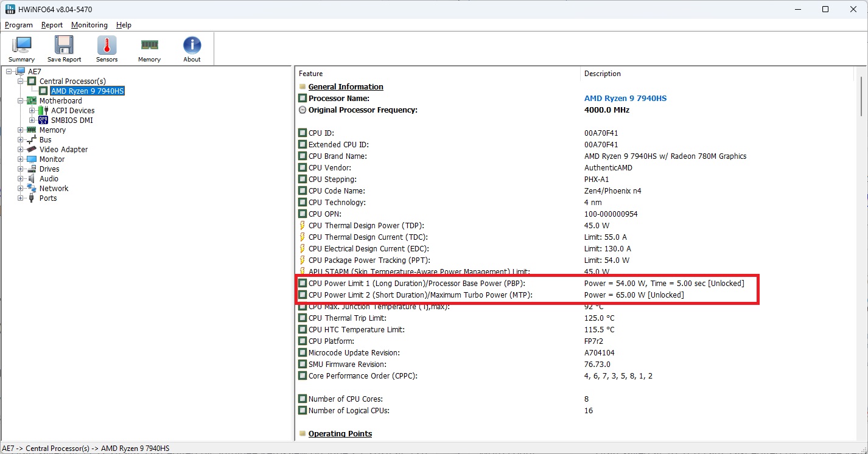
Task: Open the Report menu
Action: [x=52, y=25]
